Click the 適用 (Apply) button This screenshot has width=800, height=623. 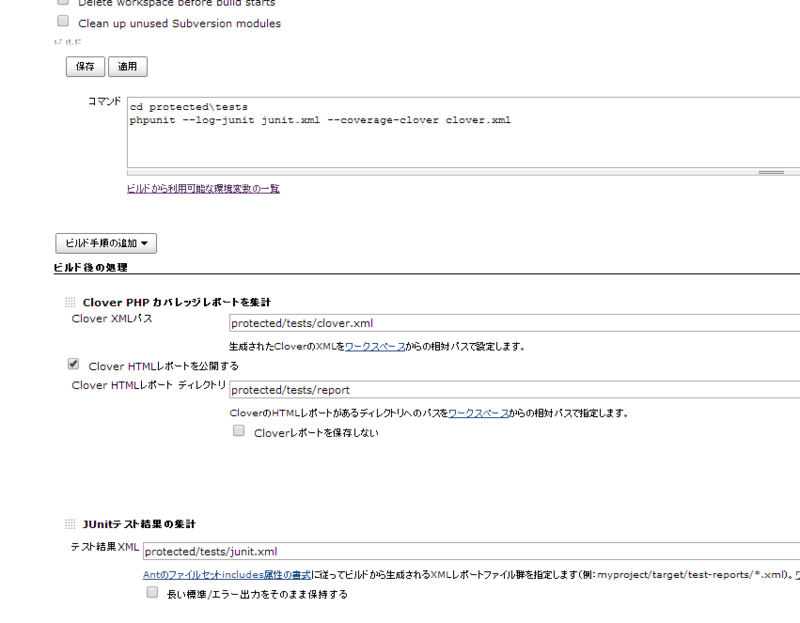pos(128,66)
